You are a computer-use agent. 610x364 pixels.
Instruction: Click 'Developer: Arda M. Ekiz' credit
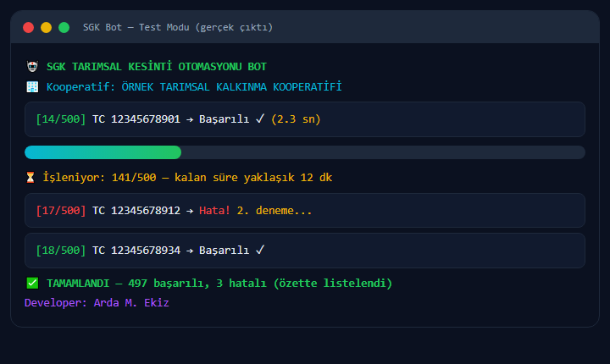point(97,302)
